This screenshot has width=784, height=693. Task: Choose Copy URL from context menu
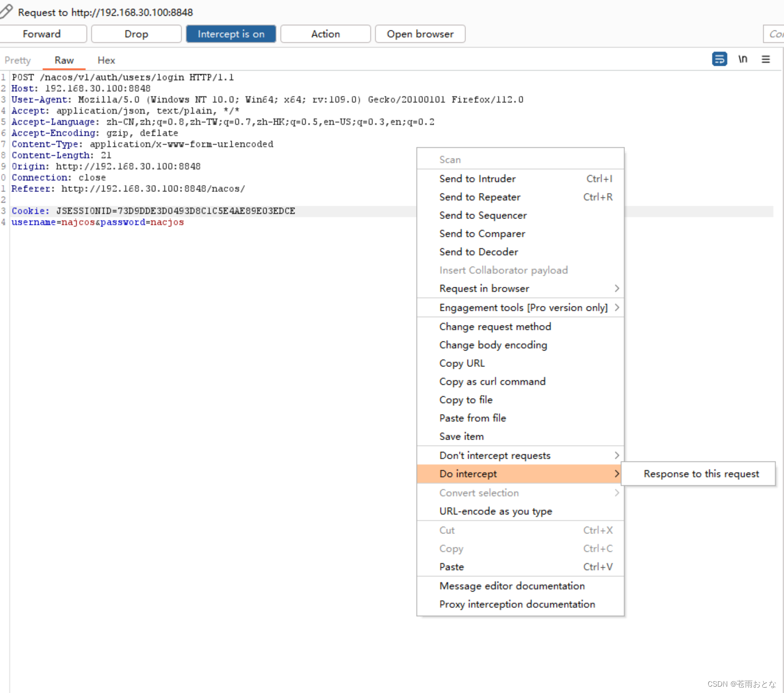[x=521, y=363]
